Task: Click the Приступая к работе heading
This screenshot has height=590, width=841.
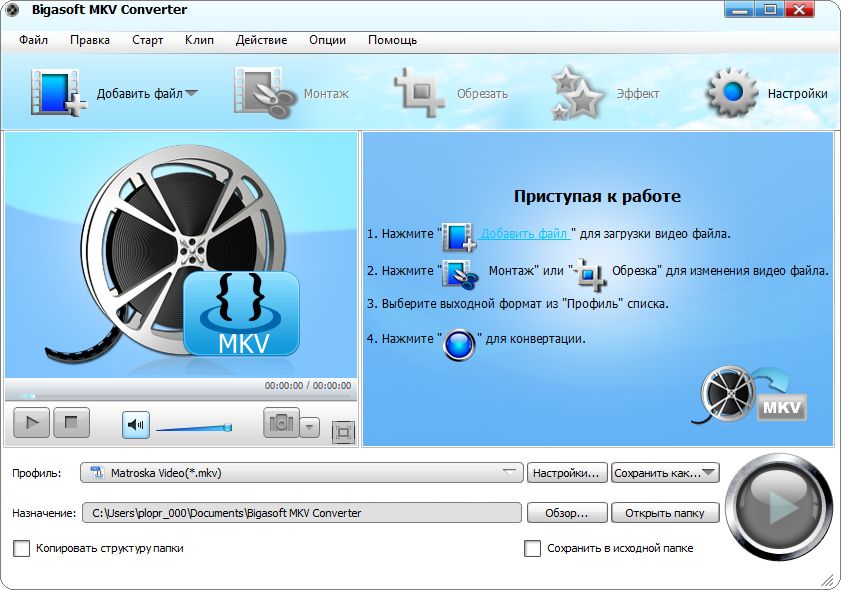Action: point(597,196)
